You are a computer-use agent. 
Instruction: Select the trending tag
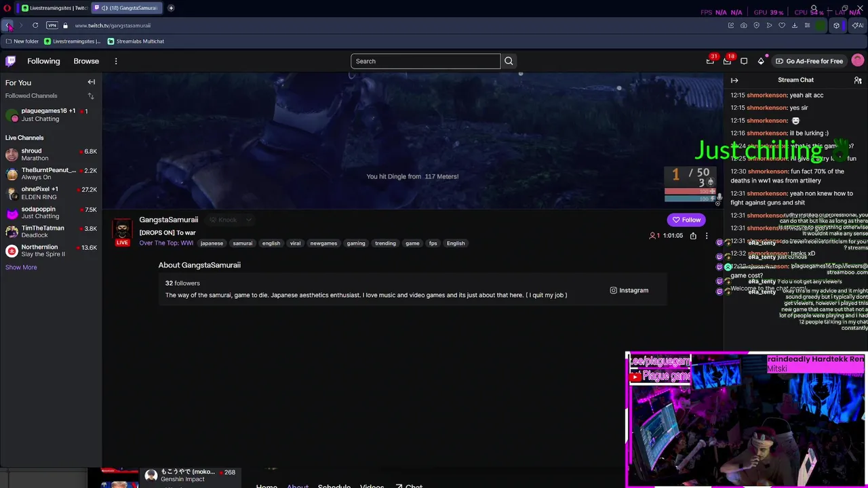tap(385, 243)
